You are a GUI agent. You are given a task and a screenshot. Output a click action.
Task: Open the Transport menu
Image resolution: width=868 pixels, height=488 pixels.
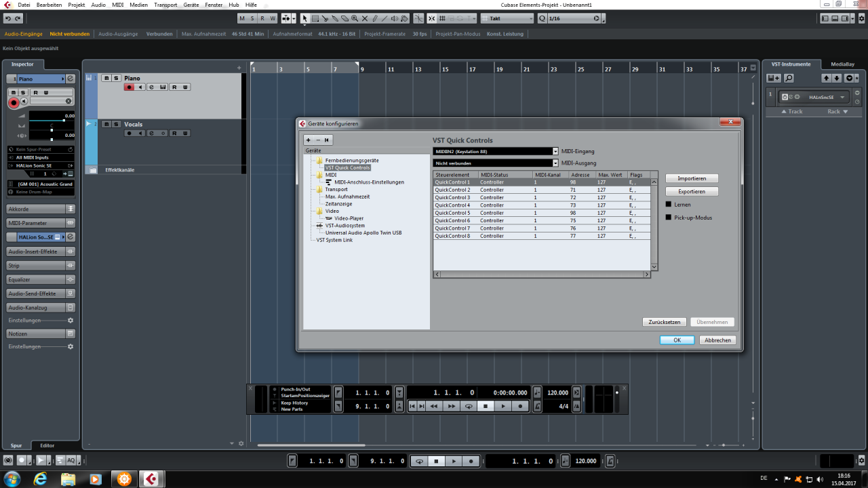pos(165,5)
